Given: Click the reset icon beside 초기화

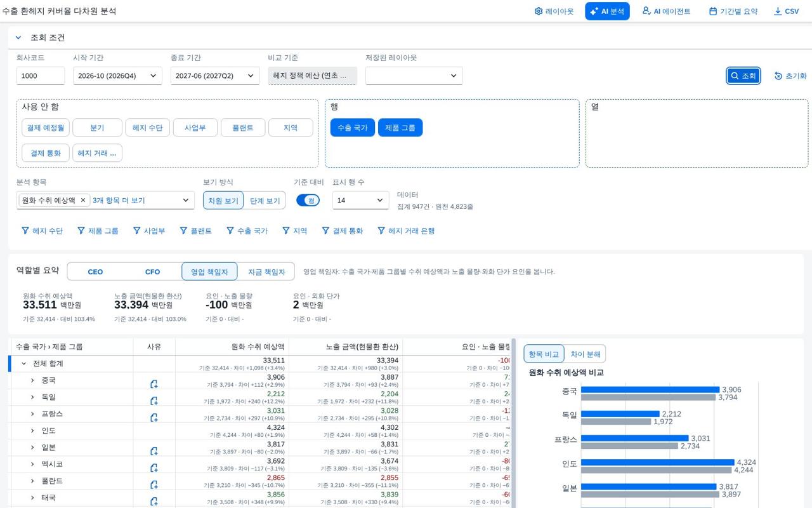Looking at the screenshot, I should (x=778, y=76).
